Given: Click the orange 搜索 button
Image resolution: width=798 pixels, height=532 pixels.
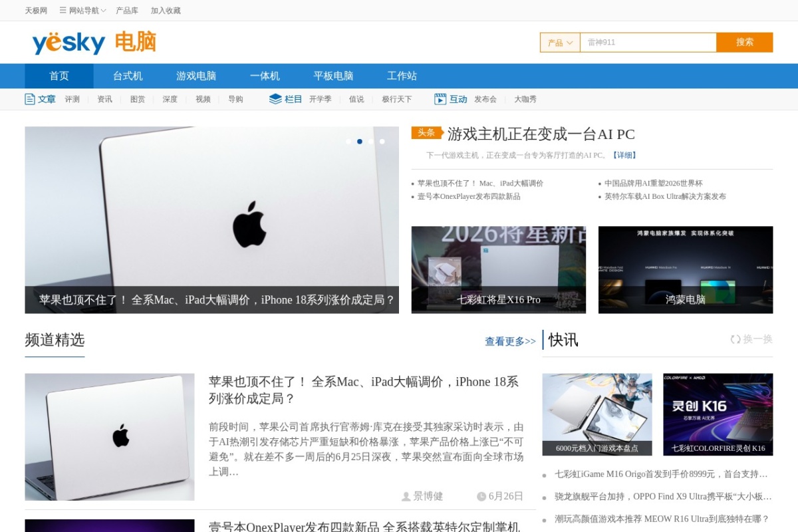Looking at the screenshot, I should pyautogui.click(x=745, y=43).
